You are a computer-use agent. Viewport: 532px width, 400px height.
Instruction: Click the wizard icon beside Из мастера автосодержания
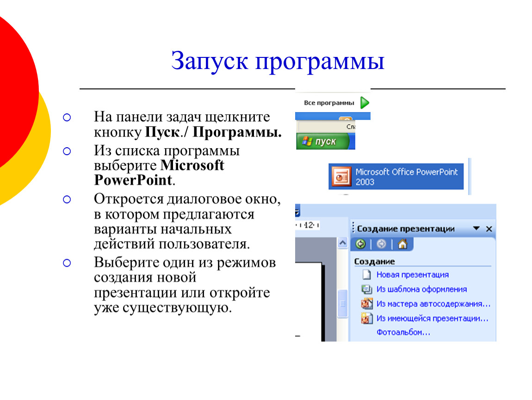(x=366, y=303)
